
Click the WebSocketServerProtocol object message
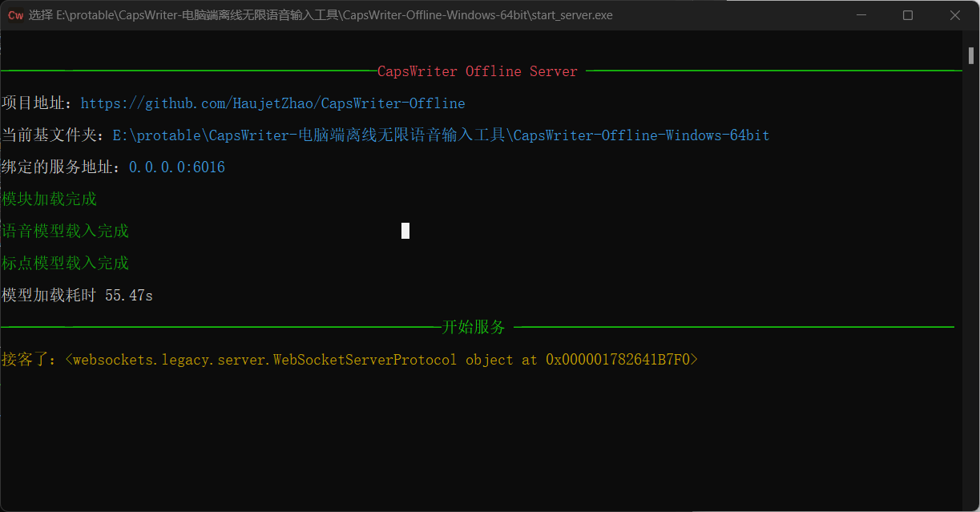coord(381,360)
